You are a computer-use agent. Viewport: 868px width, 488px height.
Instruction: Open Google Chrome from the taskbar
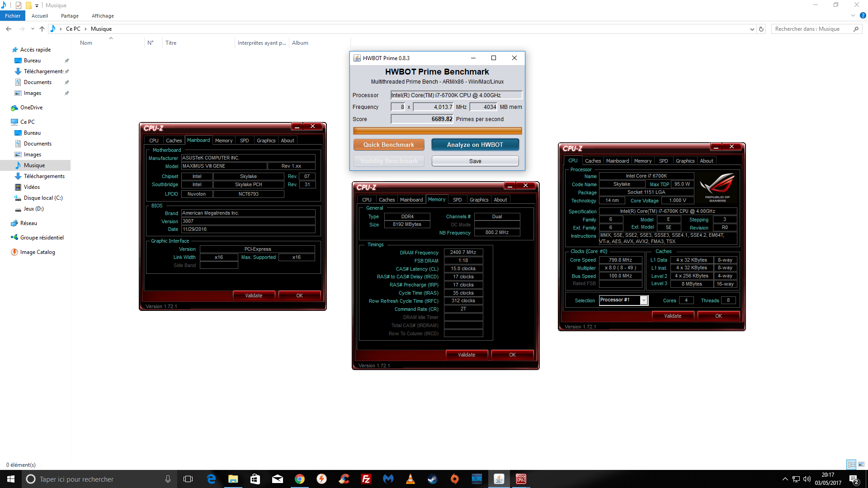299,479
